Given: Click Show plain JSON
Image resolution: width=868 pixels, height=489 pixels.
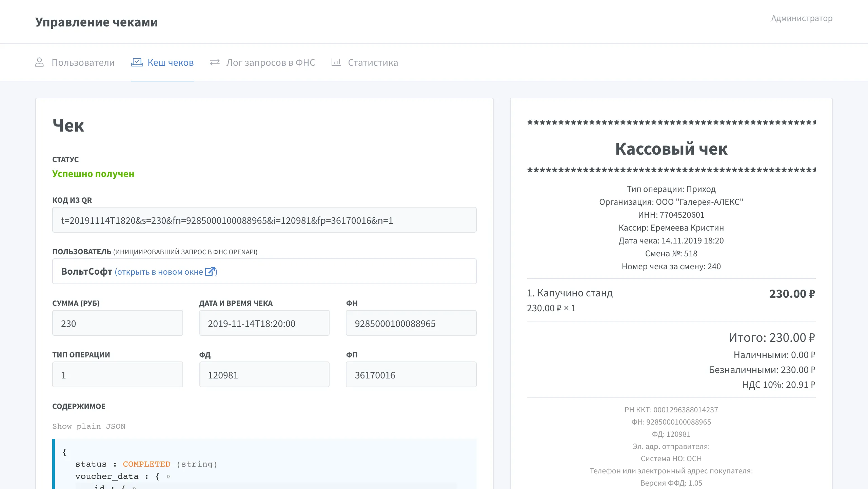Looking at the screenshot, I should pos(89,426).
